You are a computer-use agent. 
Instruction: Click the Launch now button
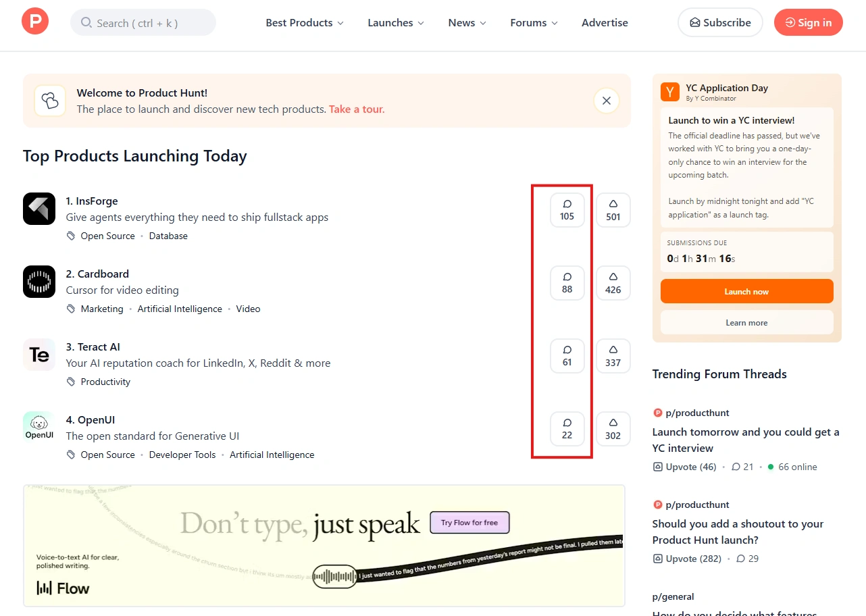click(x=746, y=291)
